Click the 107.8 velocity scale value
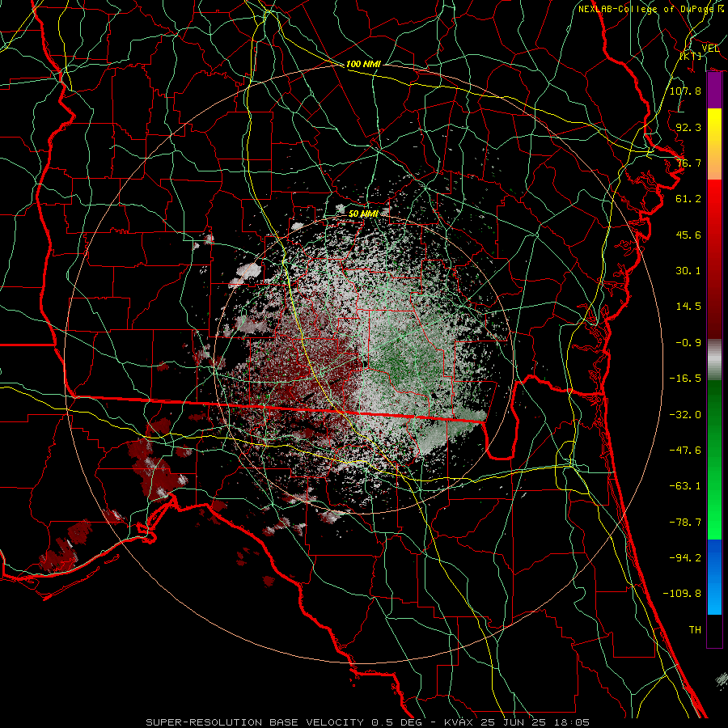Screen dimensions: 728x728 tap(685, 91)
